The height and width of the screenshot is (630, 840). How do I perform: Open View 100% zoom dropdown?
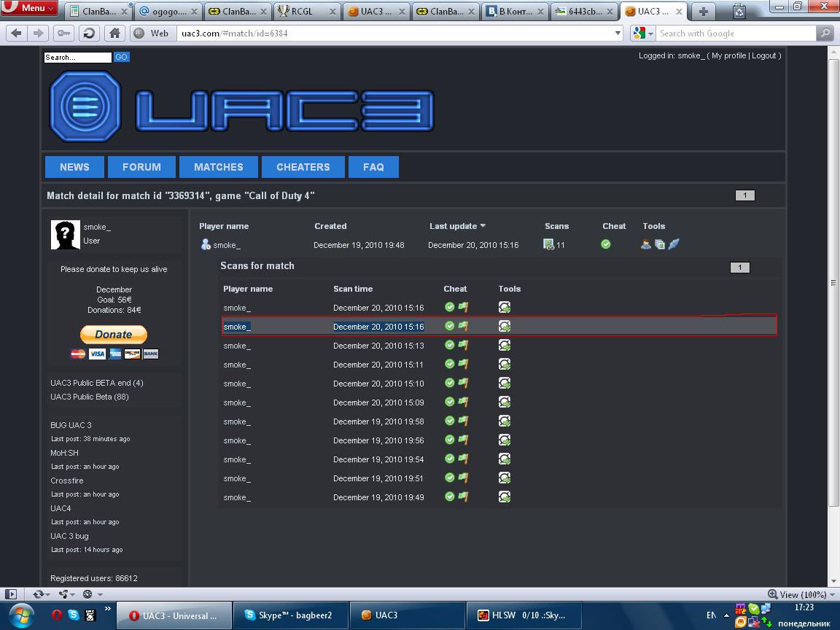(x=801, y=595)
